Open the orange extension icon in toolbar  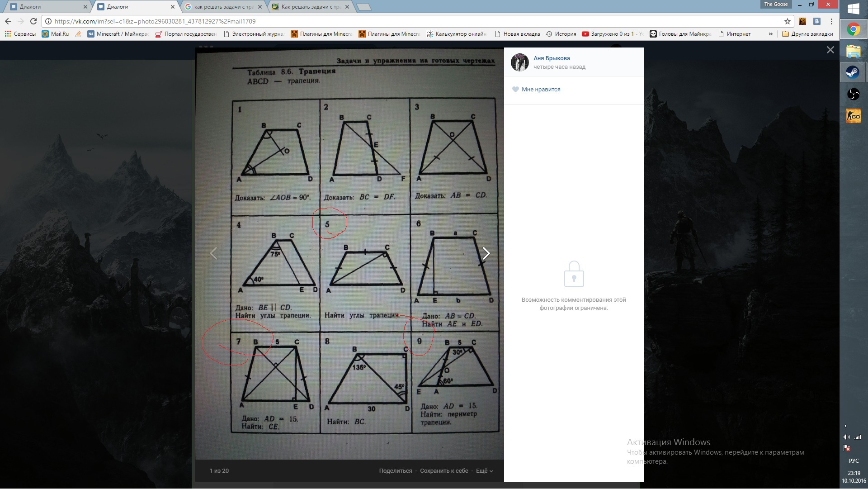tap(802, 21)
